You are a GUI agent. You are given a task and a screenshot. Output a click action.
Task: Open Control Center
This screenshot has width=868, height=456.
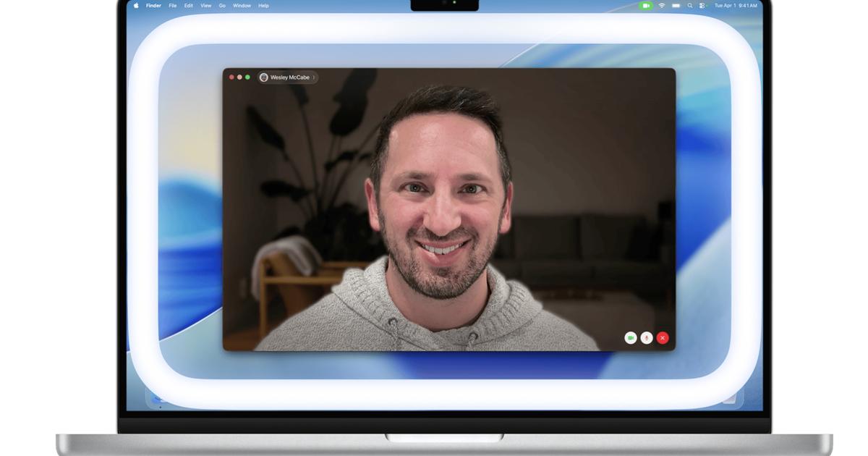coord(702,6)
